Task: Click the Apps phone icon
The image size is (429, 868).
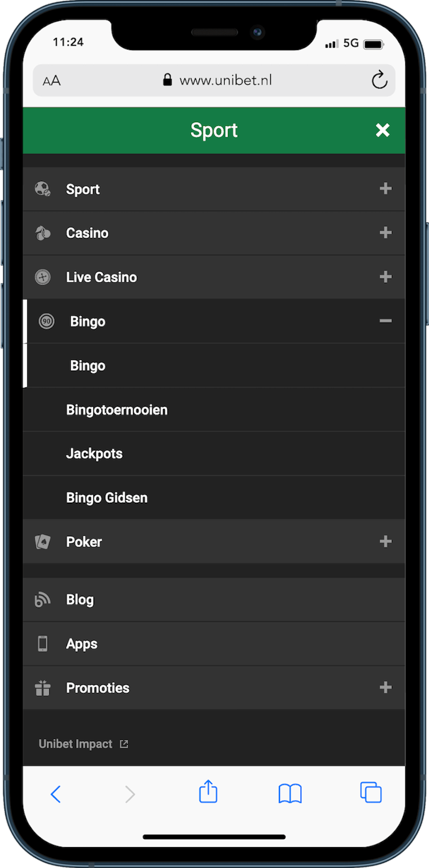Action: pyautogui.click(x=43, y=643)
